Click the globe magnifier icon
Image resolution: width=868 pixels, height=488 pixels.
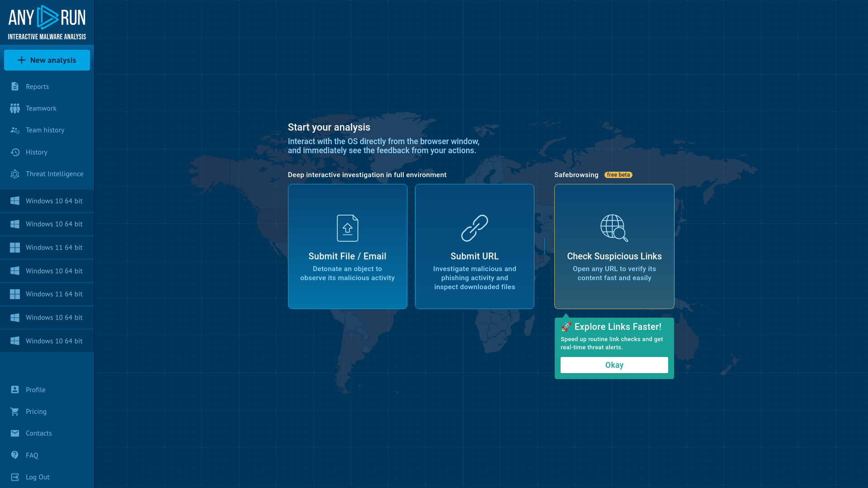(x=614, y=228)
